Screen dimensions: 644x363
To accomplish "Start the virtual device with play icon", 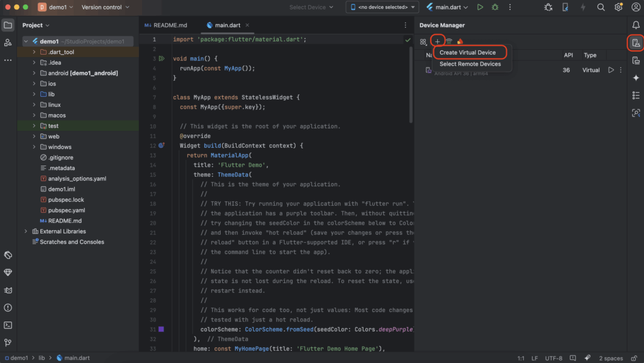I will point(611,70).
